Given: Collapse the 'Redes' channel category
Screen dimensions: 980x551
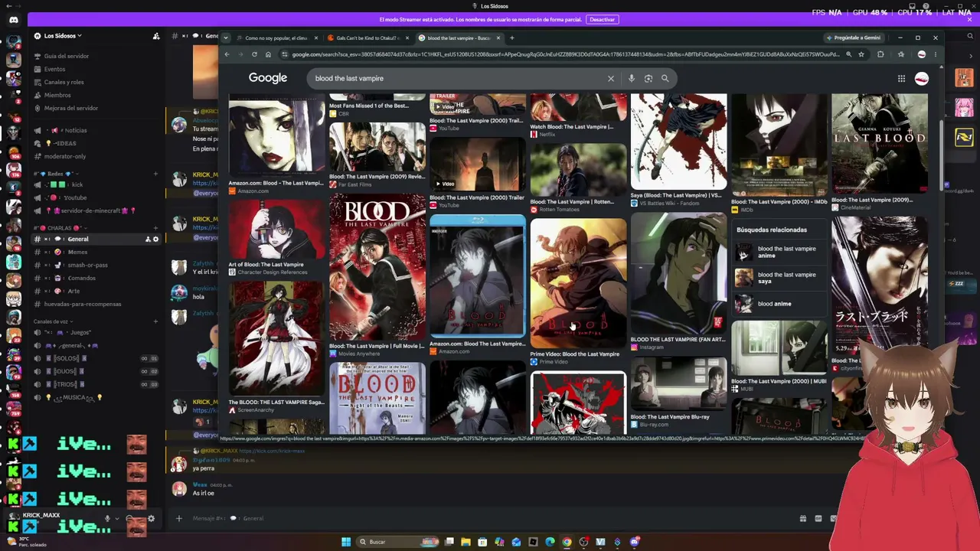Looking at the screenshot, I should (56, 174).
